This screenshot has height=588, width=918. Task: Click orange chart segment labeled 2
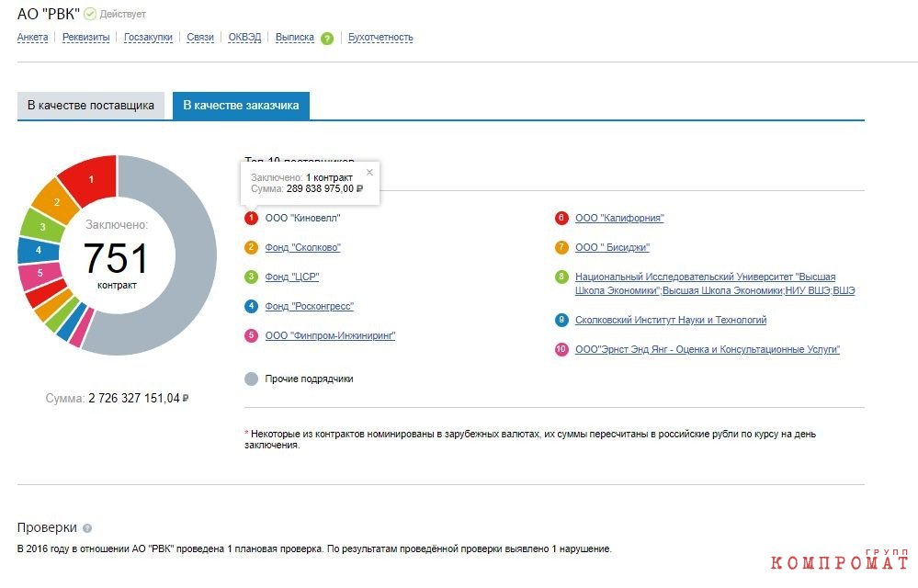(x=57, y=202)
